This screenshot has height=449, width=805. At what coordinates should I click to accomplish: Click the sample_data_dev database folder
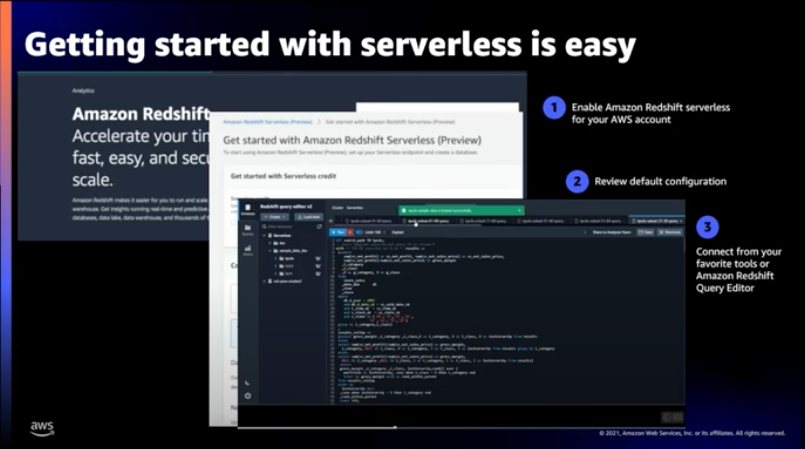[x=291, y=251]
